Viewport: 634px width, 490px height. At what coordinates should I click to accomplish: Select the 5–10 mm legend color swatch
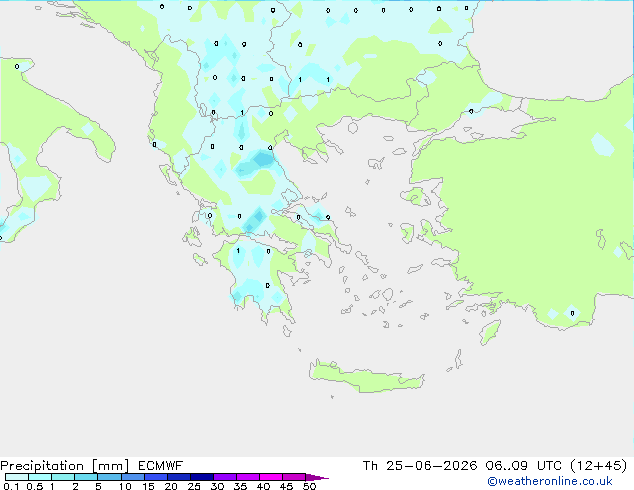[x=109, y=477]
